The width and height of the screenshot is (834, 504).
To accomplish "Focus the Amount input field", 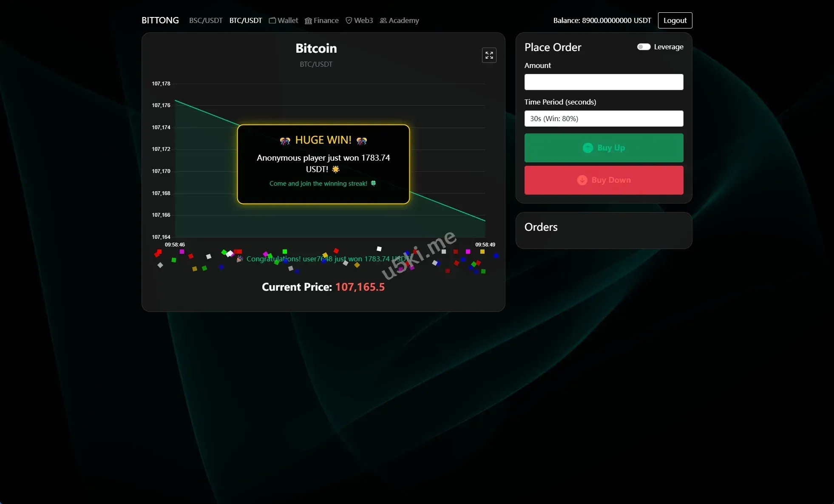I will [604, 82].
